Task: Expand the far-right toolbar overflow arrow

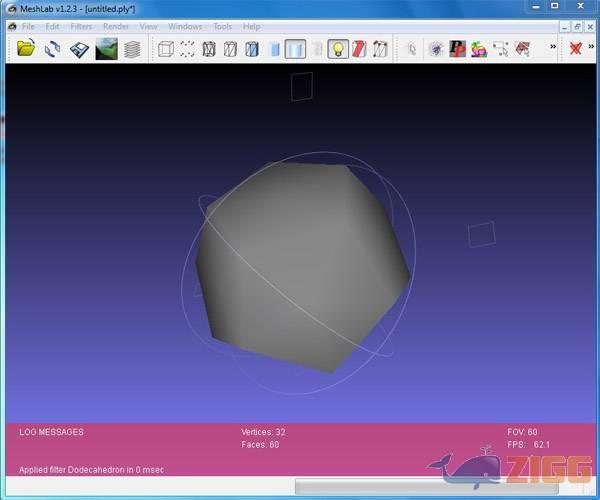Action: point(591,47)
